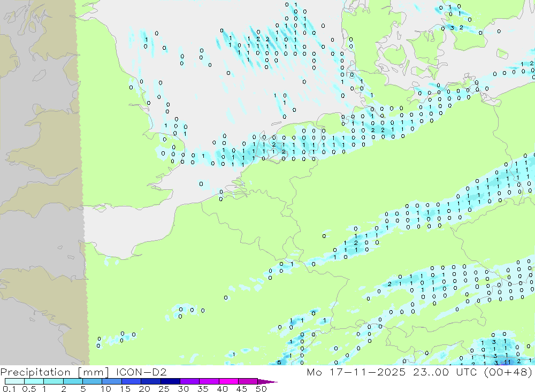Click the '0.5' legend scale label

tap(29, 389)
